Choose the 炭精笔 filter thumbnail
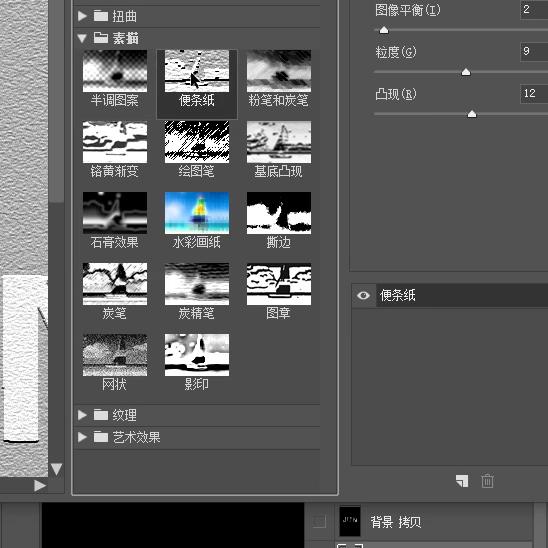 tap(197, 284)
